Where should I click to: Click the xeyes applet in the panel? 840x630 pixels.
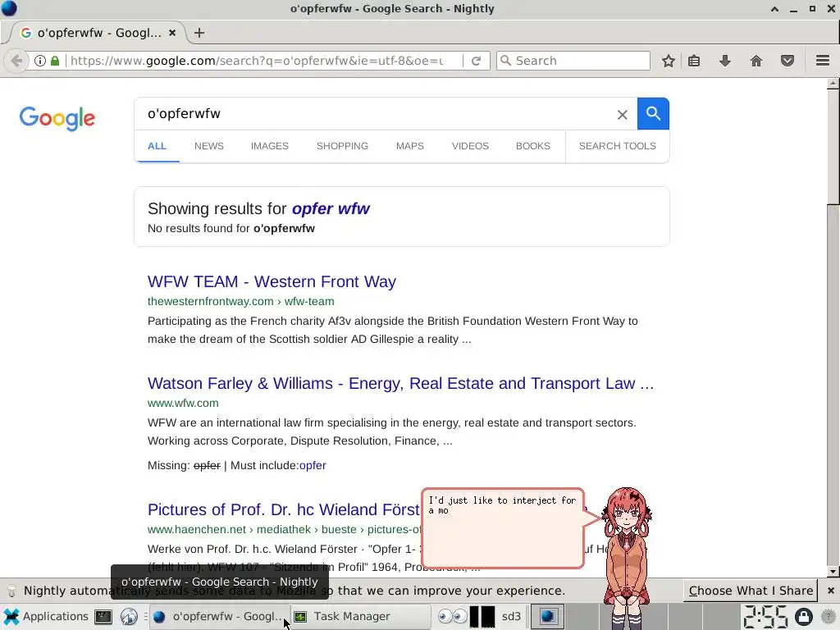pyautogui.click(x=452, y=617)
